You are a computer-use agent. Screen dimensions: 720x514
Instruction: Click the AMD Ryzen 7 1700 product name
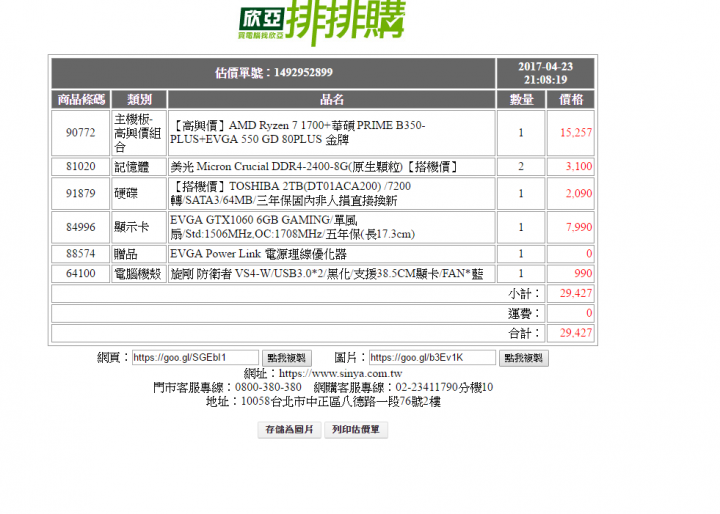298,132
